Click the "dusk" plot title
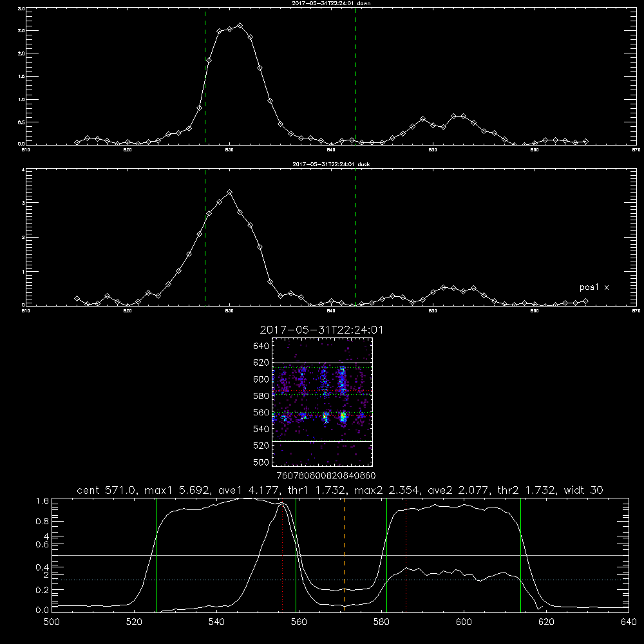Image resolution: width=644 pixels, height=644 pixels. coord(331,164)
